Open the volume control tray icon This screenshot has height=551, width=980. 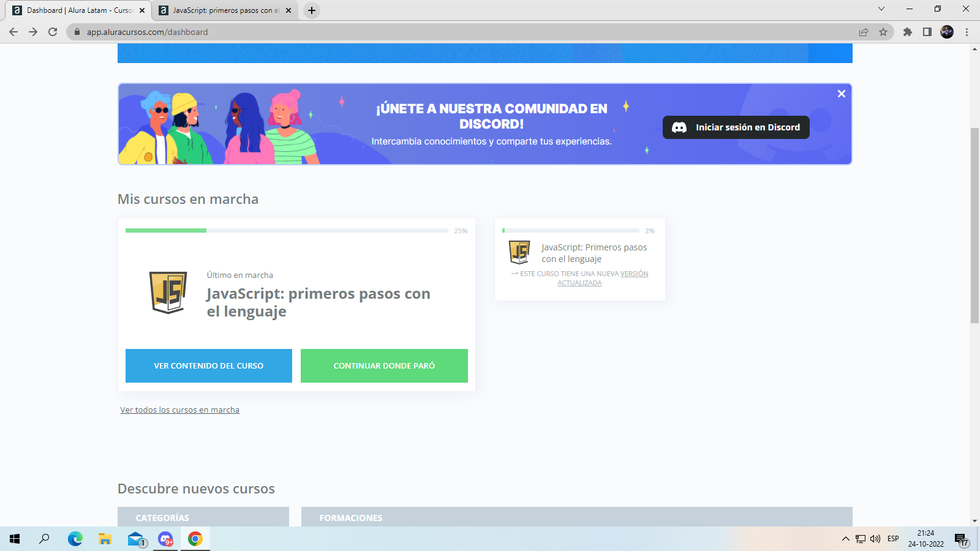875,539
